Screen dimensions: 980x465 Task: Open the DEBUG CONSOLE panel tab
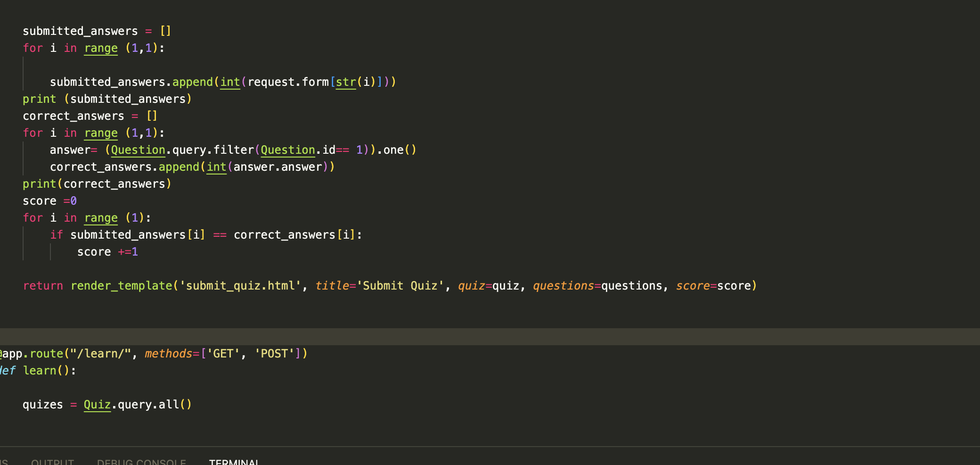coord(141,462)
